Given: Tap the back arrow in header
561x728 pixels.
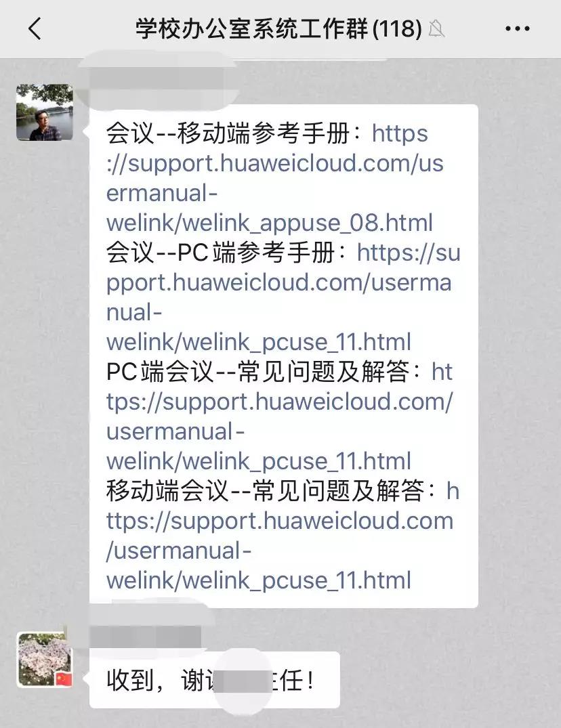Looking at the screenshot, I should pyautogui.click(x=35, y=29).
